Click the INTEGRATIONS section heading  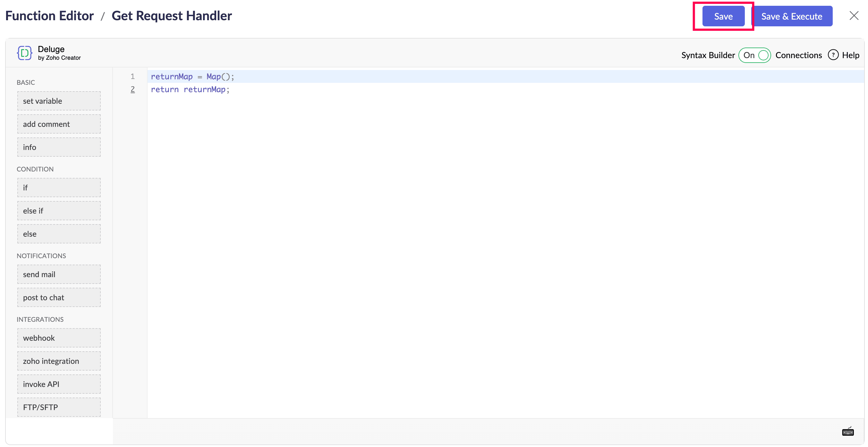click(x=40, y=319)
